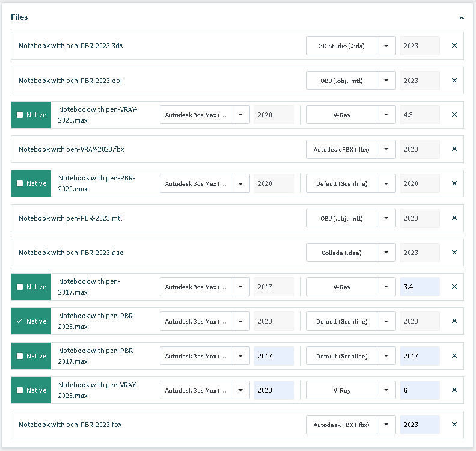This screenshot has width=476, height=451.
Task: Delete the Notebook with pen-VRAY-2020.max file
Action: (x=454, y=115)
